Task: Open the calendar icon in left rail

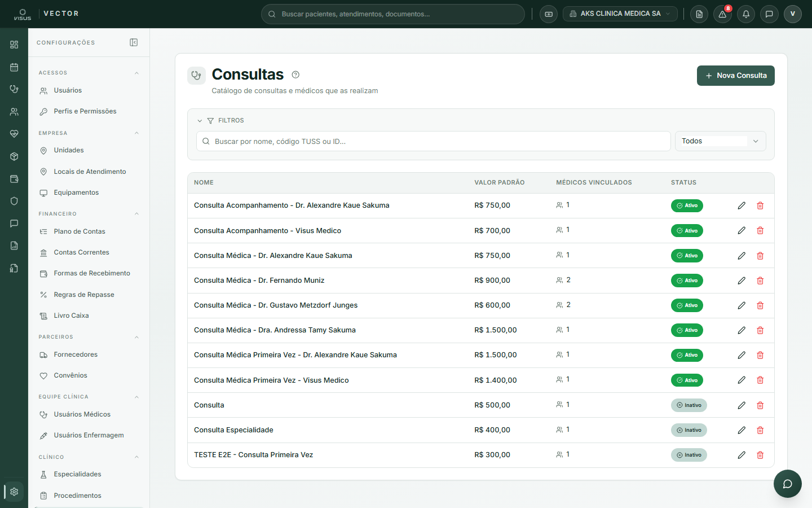Action: pyautogui.click(x=14, y=67)
